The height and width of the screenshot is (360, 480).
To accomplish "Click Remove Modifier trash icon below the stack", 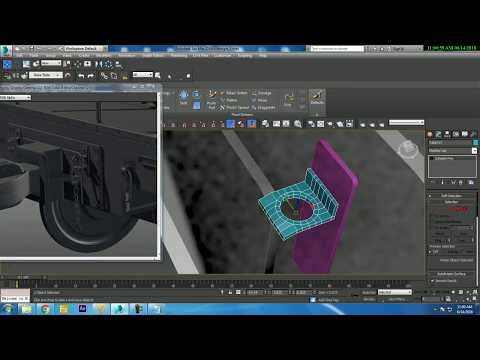I will (x=461, y=182).
